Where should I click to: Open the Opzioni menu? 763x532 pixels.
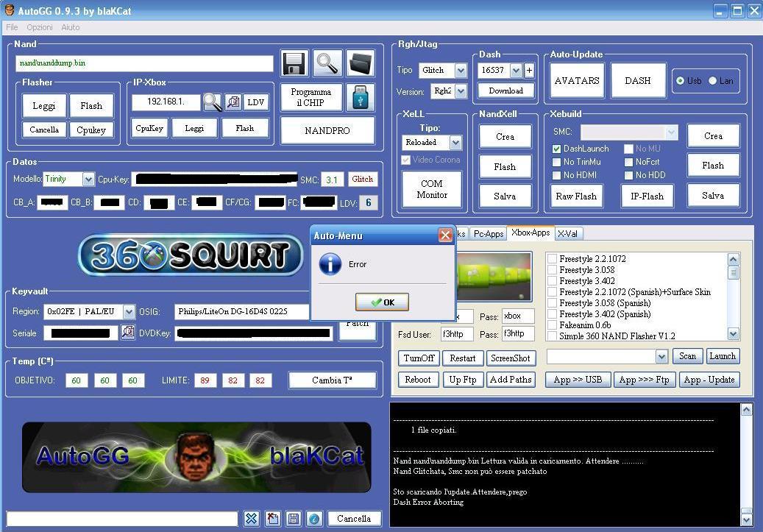[x=40, y=27]
